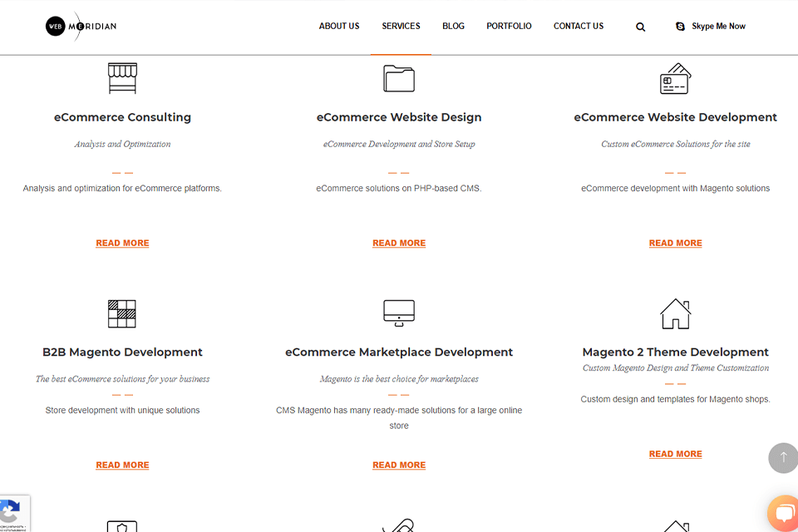Read more about Magento 2 Theme Development
This screenshot has width=798, height=532.
coord(675,454)
